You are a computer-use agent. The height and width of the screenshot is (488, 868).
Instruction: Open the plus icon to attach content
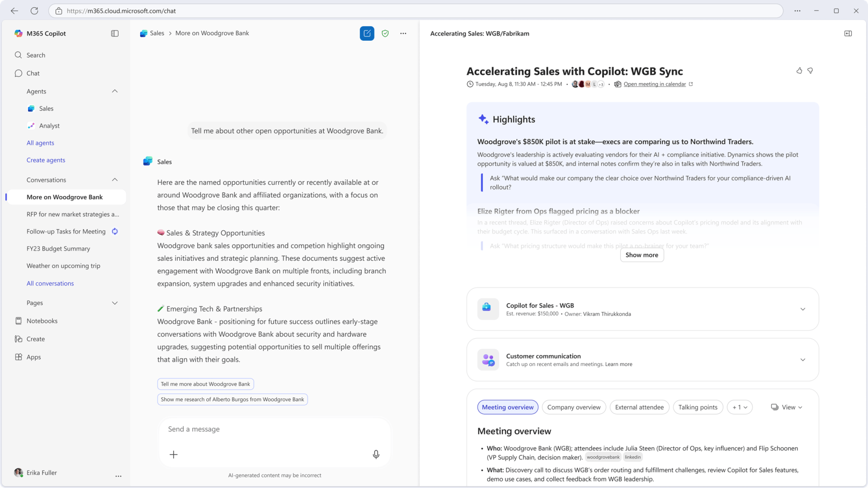point(174,455)
